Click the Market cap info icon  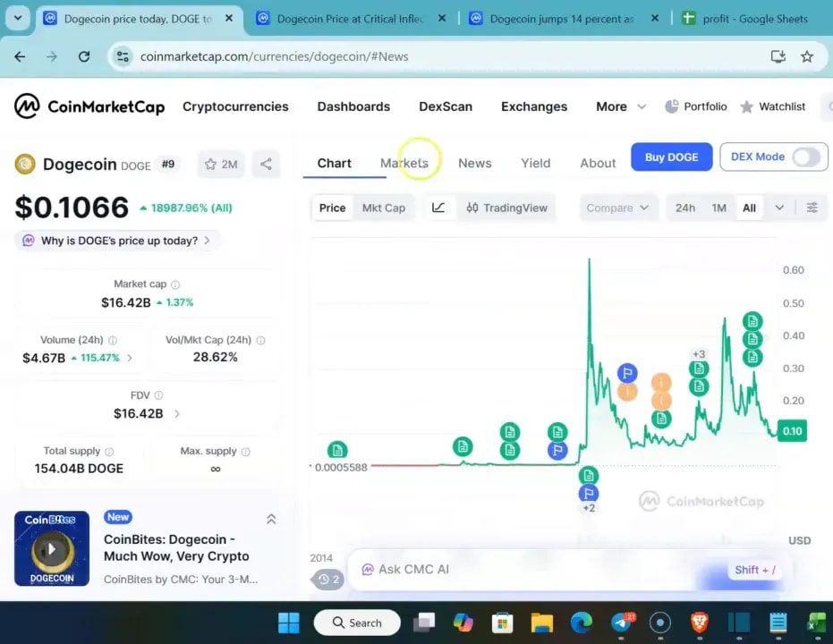tap(175, 284)
